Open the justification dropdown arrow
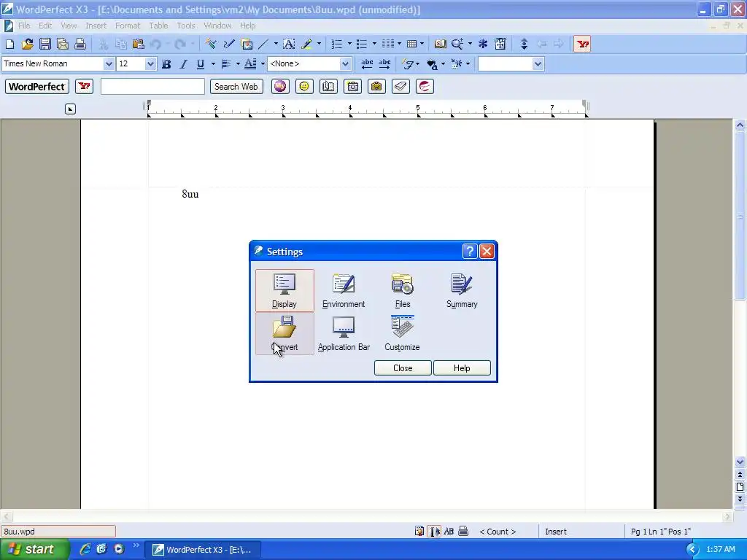This screenshot has width=747, height=560. coord(238,64)
